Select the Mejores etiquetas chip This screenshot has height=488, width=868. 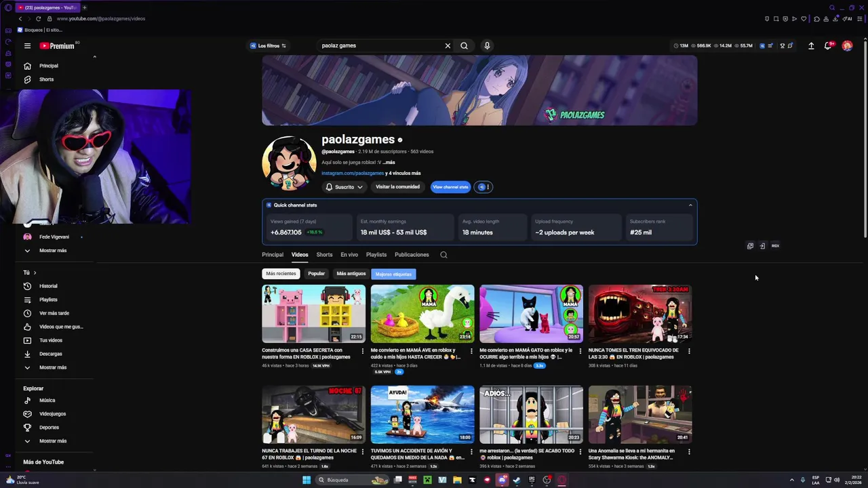(x=394, y=274)
